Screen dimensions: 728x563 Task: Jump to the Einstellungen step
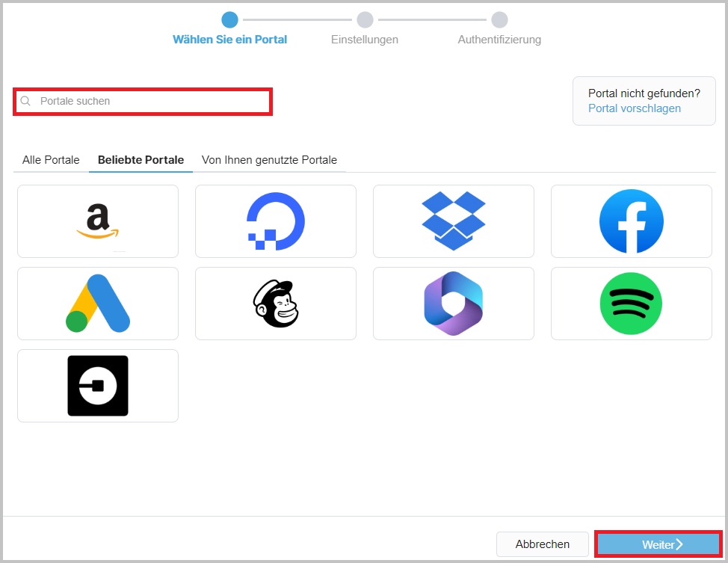tap(365, 40)
